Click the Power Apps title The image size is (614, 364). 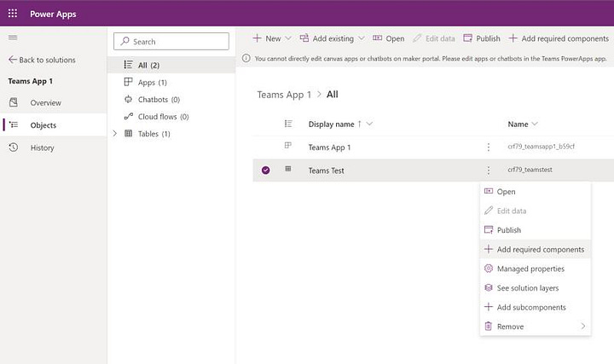53,14
